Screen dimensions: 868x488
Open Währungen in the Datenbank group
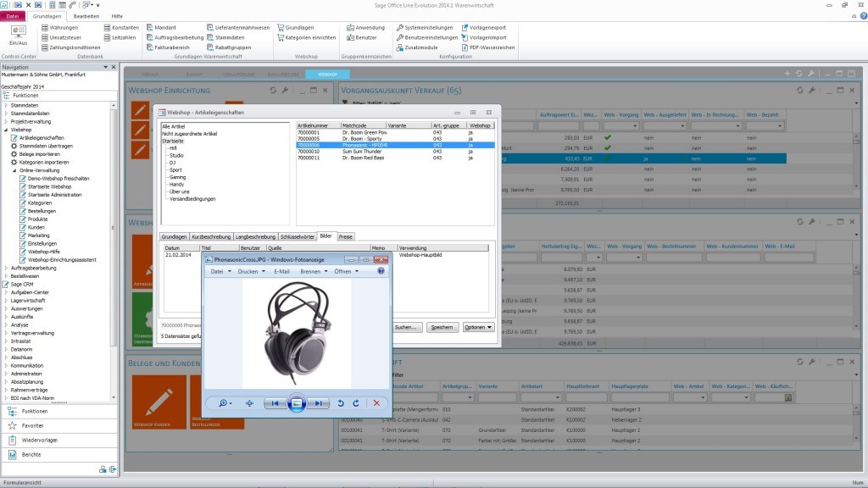tap(63, 27)
